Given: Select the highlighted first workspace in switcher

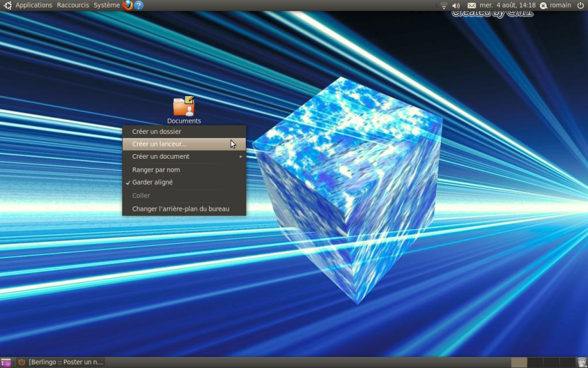Looking at the screenshot, I should click(519, 362).
